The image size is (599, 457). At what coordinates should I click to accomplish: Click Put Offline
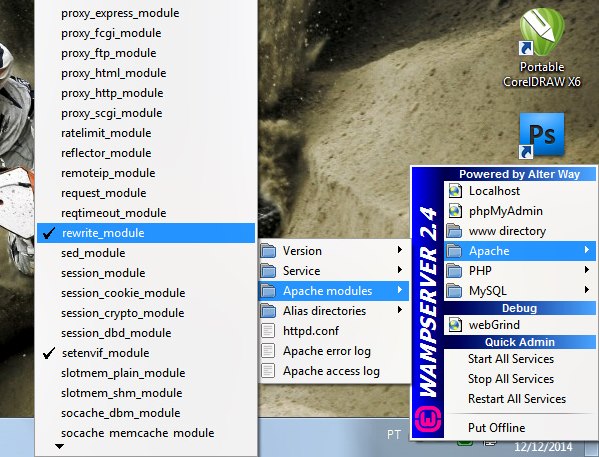[520, 428]
